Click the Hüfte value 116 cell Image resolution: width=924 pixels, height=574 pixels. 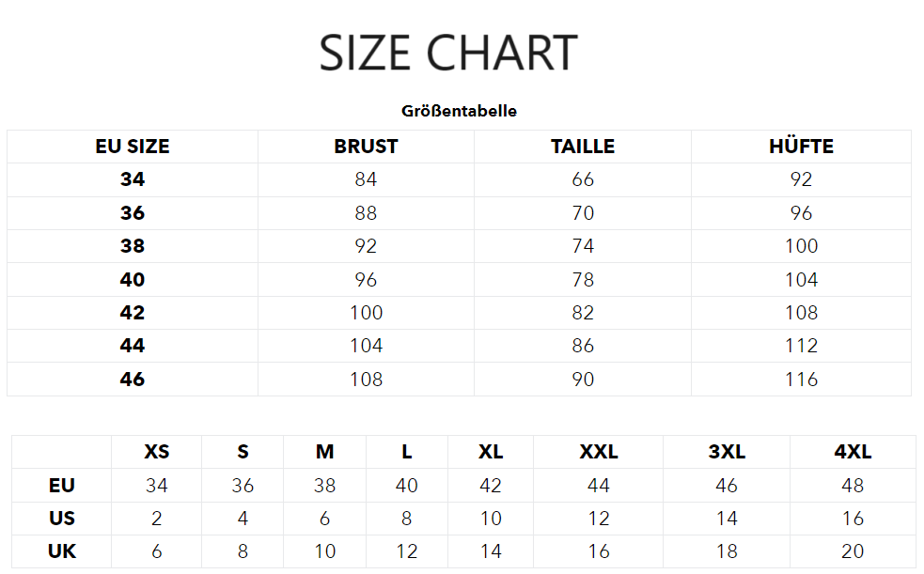801,380
